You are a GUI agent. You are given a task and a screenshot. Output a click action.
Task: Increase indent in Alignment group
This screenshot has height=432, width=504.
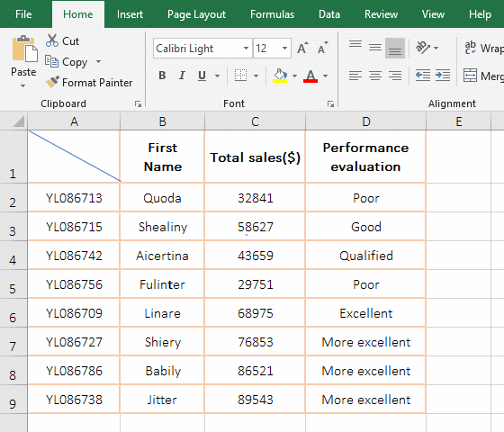443,76
